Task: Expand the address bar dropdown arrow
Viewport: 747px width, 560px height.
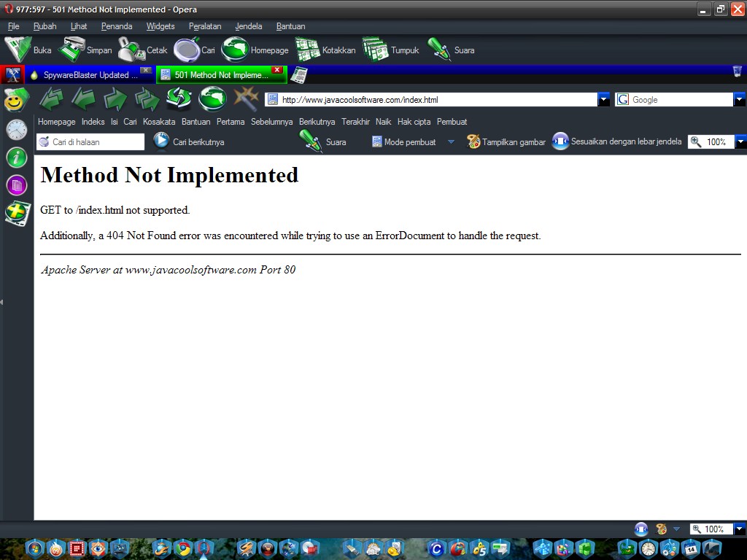Action: tap(603, 99)
